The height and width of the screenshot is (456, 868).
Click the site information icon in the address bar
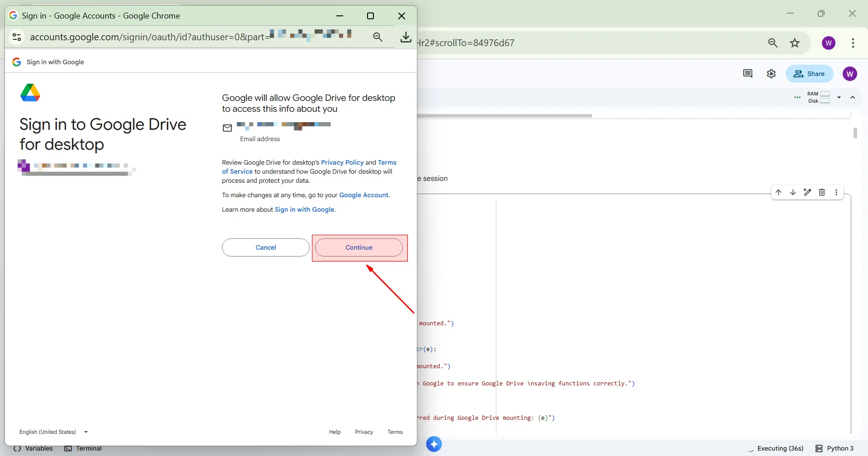17,37
